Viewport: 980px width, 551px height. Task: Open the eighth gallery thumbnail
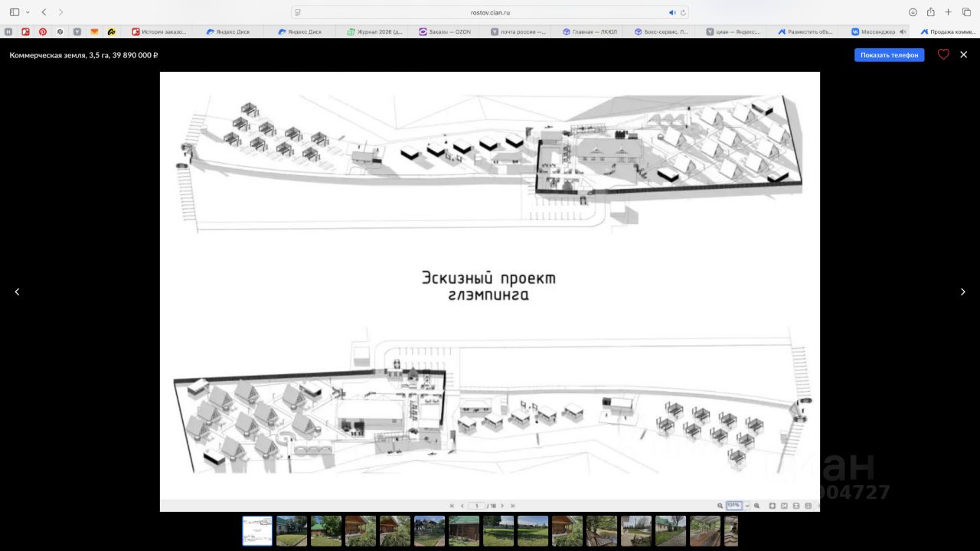point(498,531)
